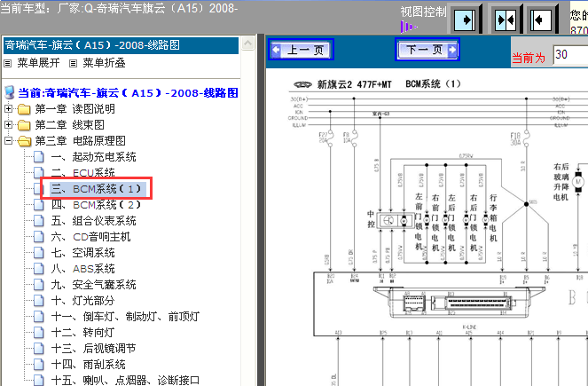
Task: Click the right-arrow view control icon
Action: [465, 20]
